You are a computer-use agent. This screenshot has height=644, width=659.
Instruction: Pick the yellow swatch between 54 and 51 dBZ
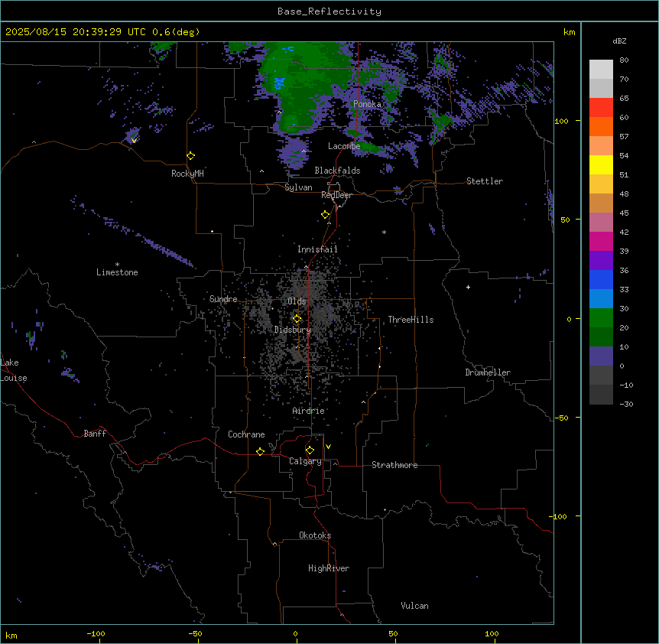click(601, 164)
